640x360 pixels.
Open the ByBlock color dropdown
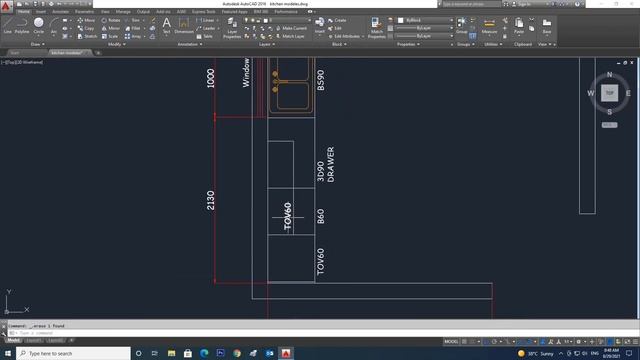tap(425, 20)
